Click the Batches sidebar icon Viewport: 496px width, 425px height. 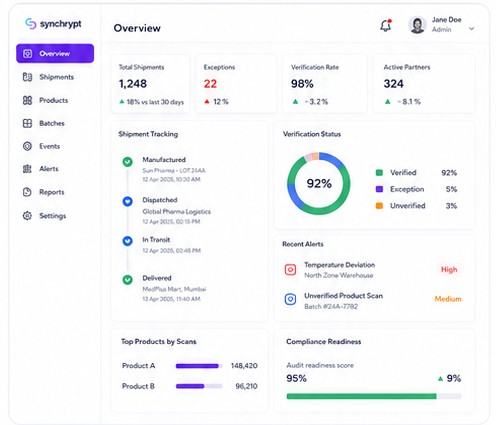point(27,123)
